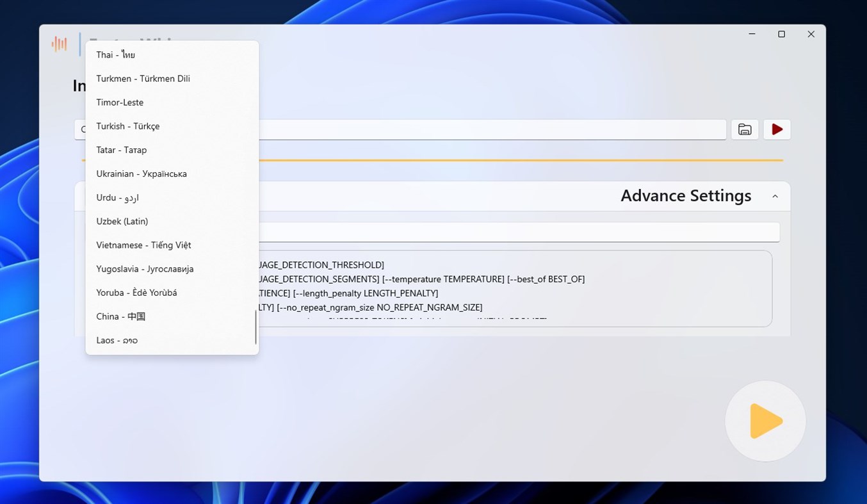Select Thai language option
Viewport: 867px width, 504px height.
172,55
